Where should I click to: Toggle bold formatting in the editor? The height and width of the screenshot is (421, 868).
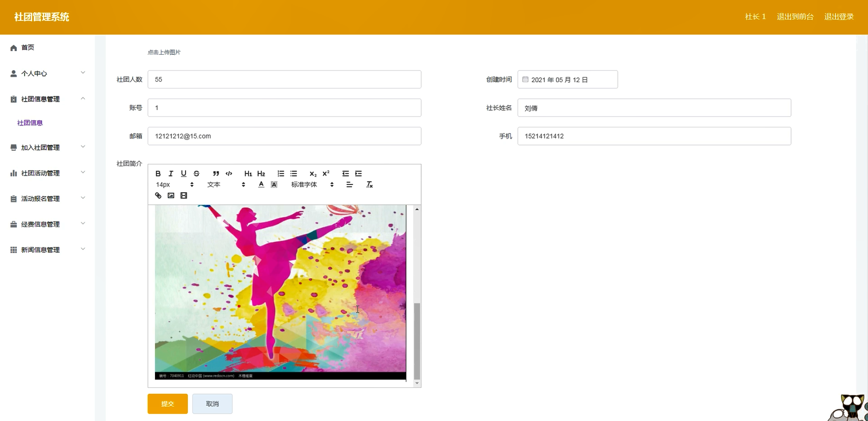click(x=158, y=173)
